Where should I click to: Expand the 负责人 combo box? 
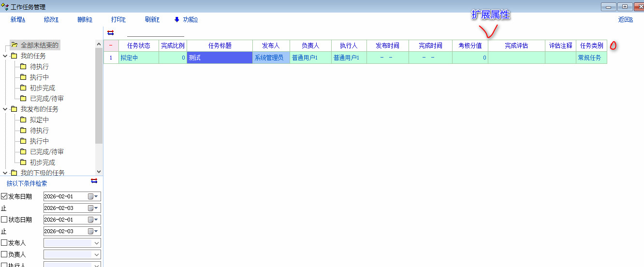(x=97, y=254)
